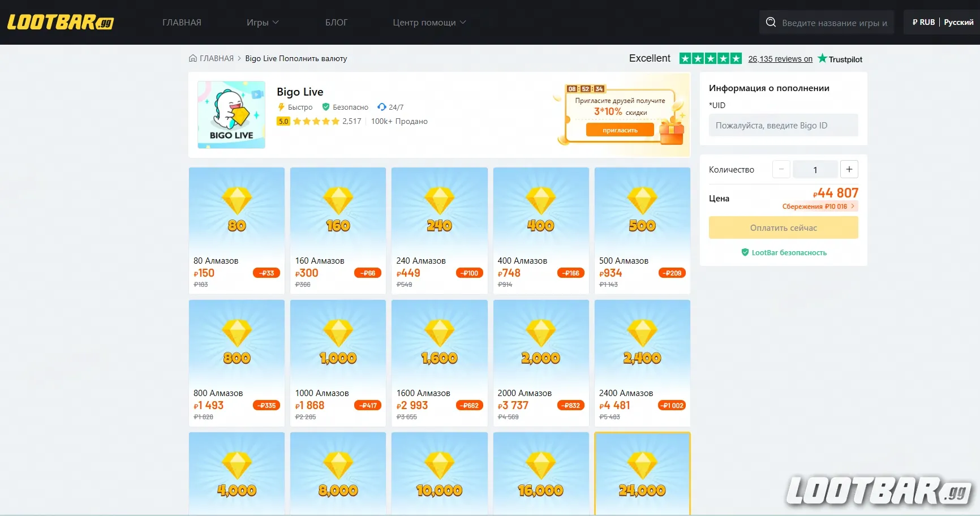Viewport: 980px width, 516px height.
Task: Go to the БЛОГ page
Action: point(336,23)
